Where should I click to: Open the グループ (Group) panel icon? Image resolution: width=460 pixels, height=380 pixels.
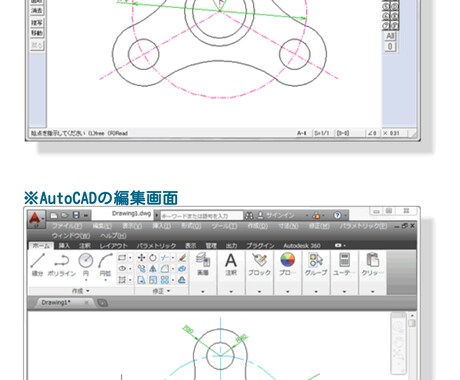316,260
